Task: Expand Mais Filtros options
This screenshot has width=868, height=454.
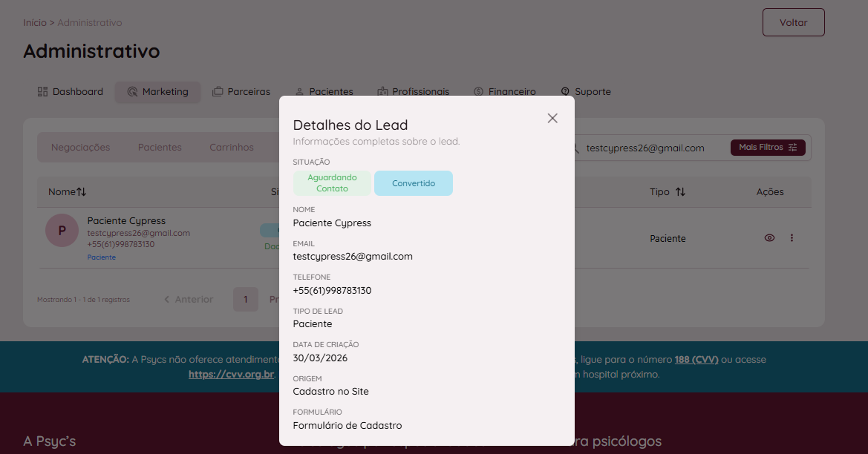Action: pyautogui.click(x=768, y=148)
